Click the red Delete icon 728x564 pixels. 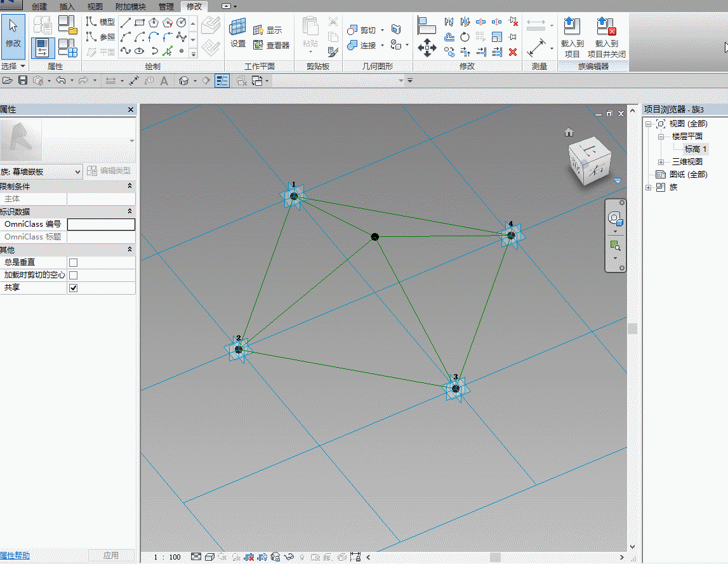[513, 52]
